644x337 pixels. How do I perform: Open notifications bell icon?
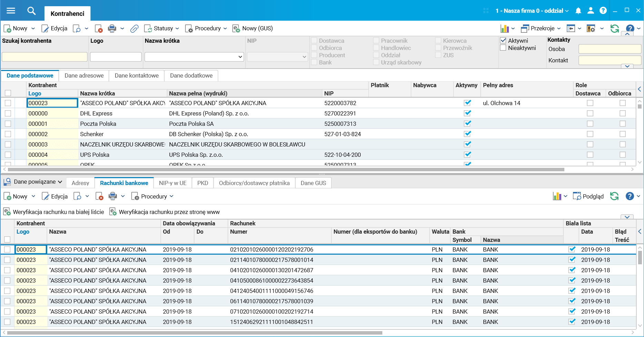click(578, 11)
